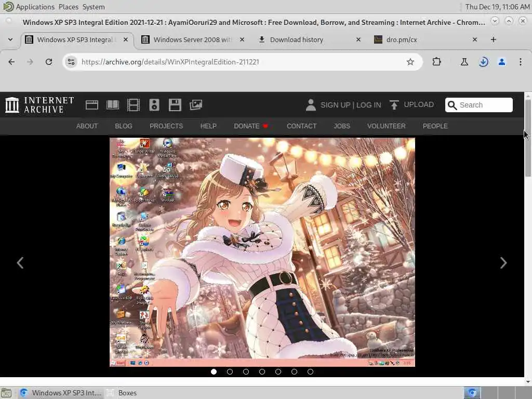Select fifth carousel dot

point(278,372)
